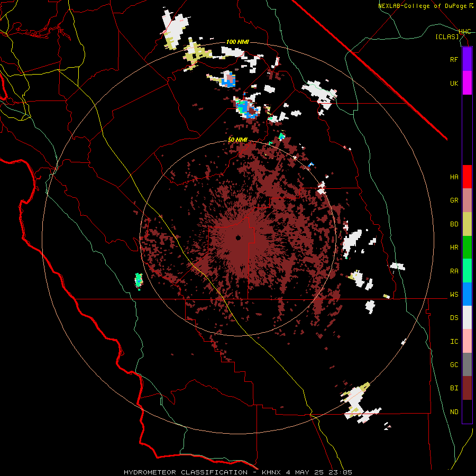476x476 pixels.
Task: Click the BI legend label
Action: 454,388
